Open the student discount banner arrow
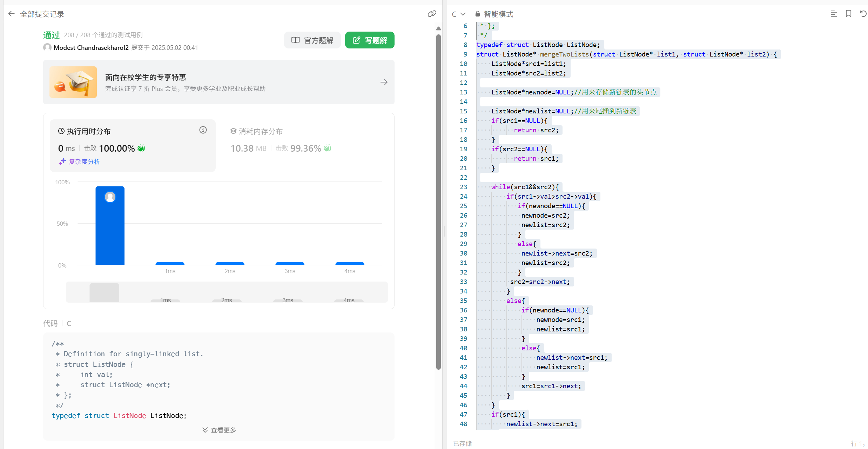Screen dimensions: 868x449 click(x=384, y=82)
